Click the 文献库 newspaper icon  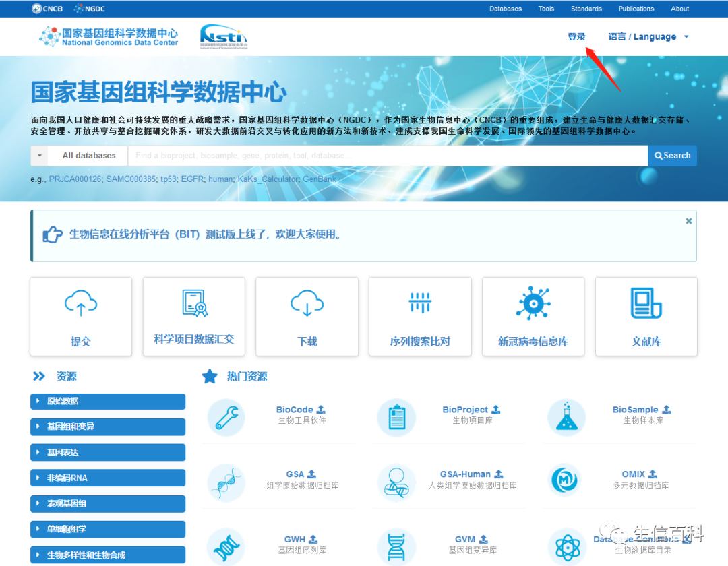pos(646,303)
